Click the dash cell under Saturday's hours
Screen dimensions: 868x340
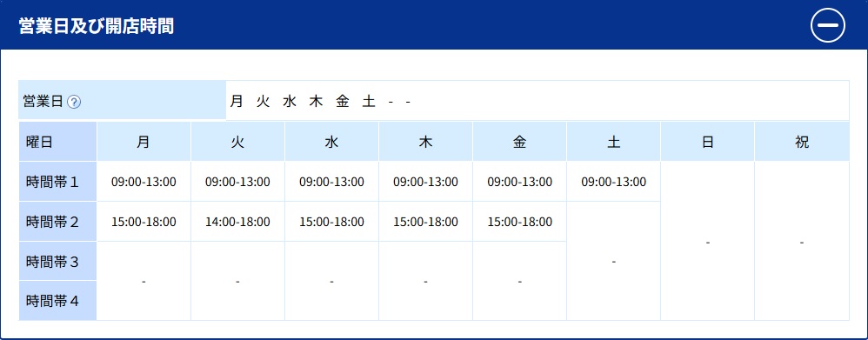(x=613, y=261)
